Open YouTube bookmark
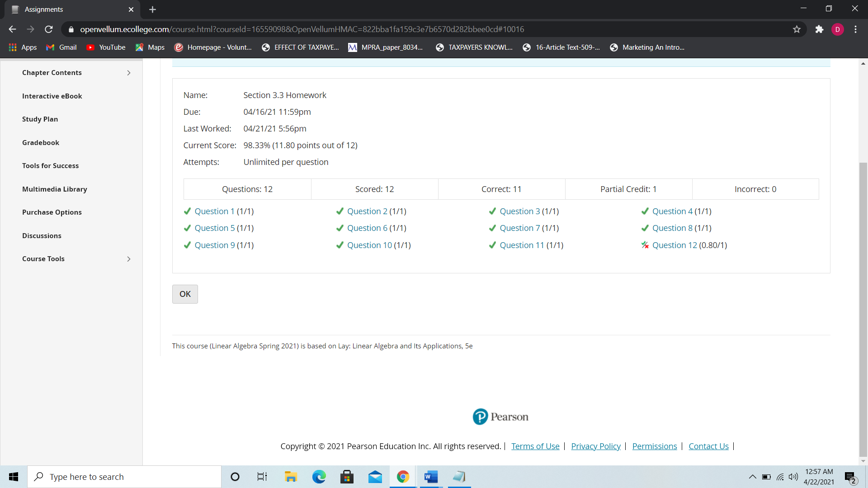The image size is (868, 488). click(x=106, y=47)
